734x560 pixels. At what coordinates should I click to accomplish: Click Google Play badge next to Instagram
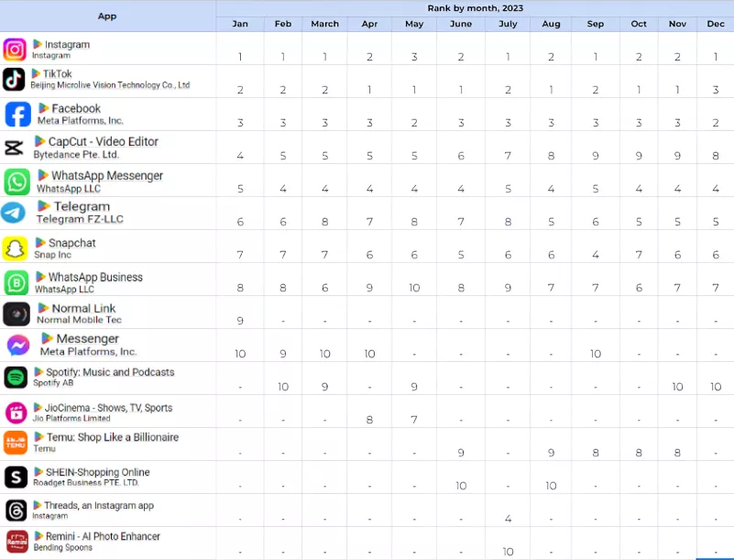pos(38,44)
